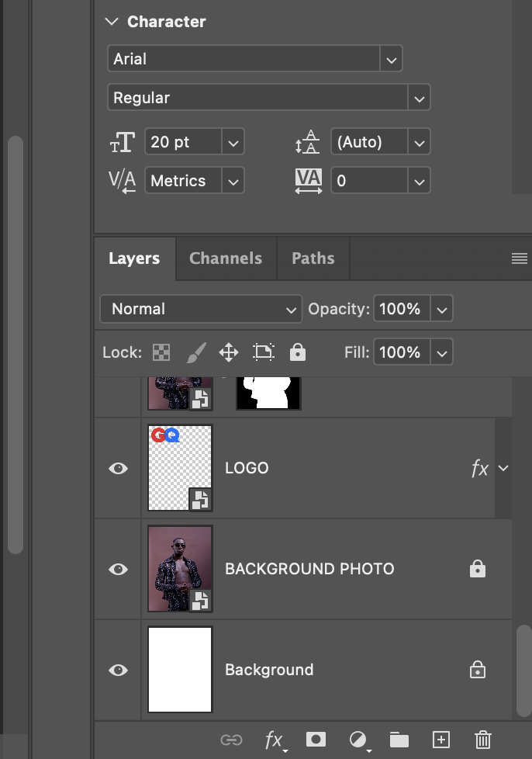
Task: Switch to the Channels tab
Action: pyautogui.click(x=226, y=258)
